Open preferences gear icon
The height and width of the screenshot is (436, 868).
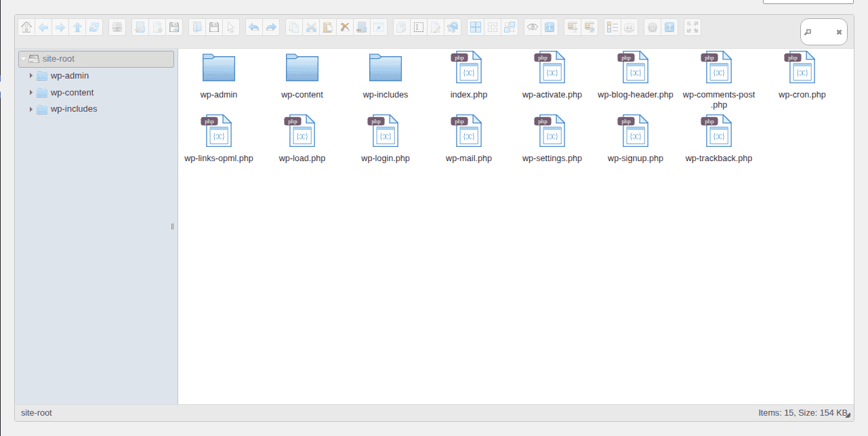click(x=653, y=28)
